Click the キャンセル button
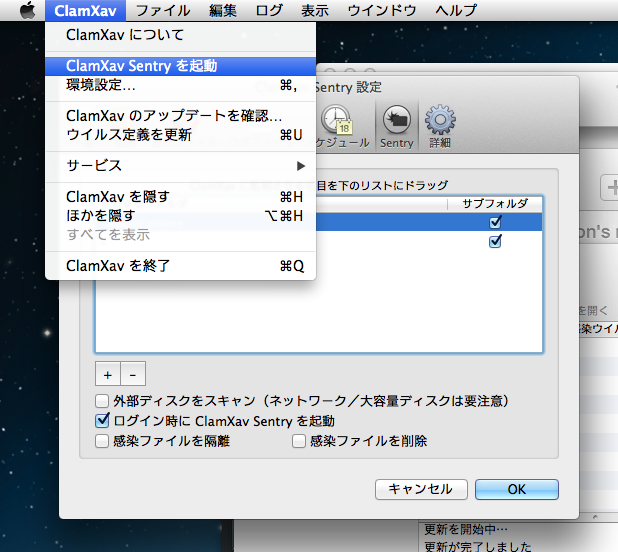Image resolution: width=618 pixels, height=552 pixels. coord(421,489)
